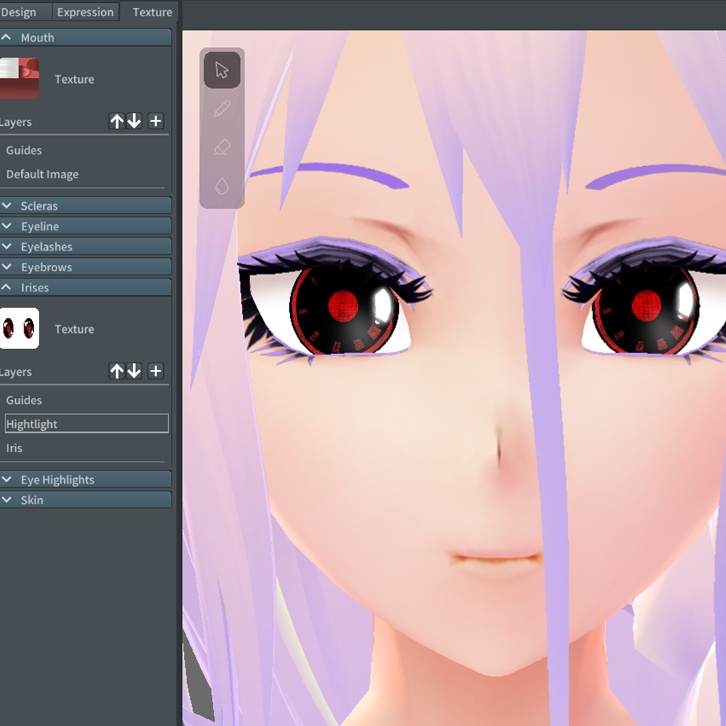
Task: Move Irises layer down
Action: point(134,371)
